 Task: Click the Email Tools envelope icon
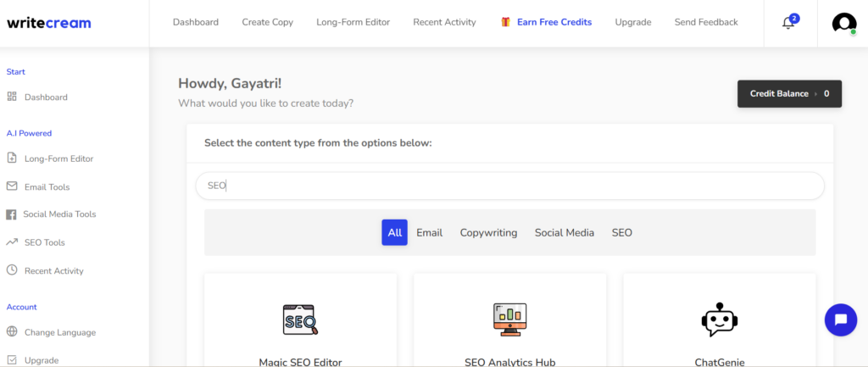point(12,186)
